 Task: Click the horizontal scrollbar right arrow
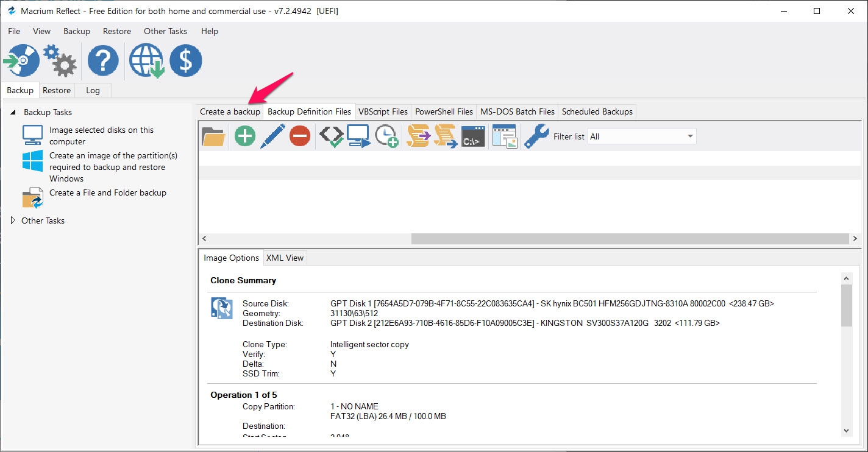pos(855,239)
